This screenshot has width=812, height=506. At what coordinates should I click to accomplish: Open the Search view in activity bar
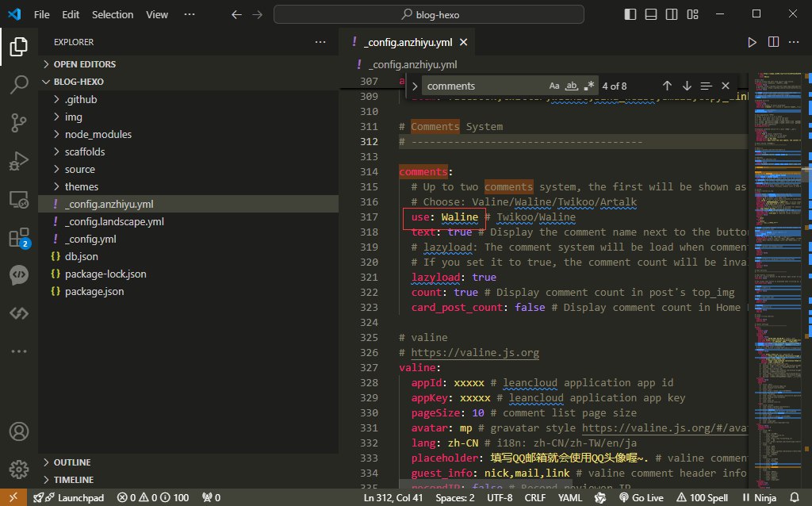(x=18, y=85)
